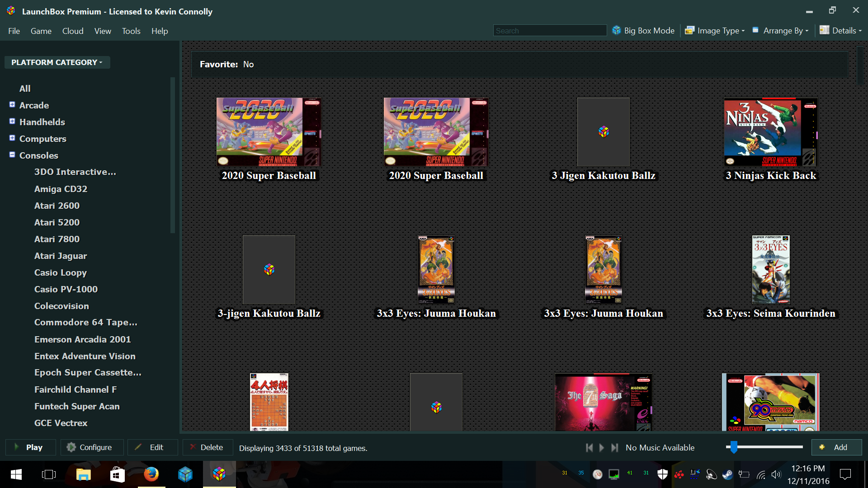
Task: Select The 7th Saga box art
Action: pyautogui.click(x=604, y=402)
